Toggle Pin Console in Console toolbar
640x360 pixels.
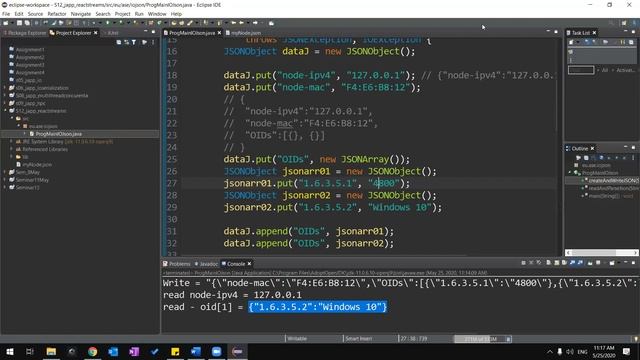(590, 263)
